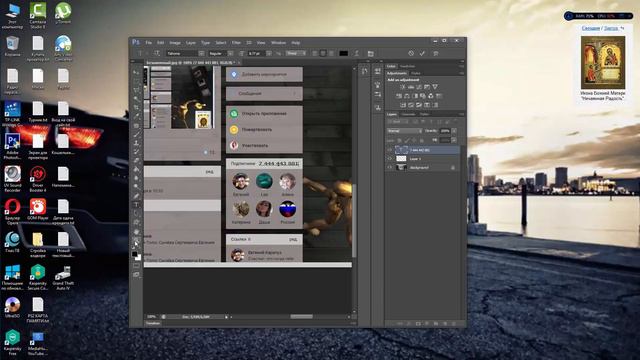Open the Regular font style dropdown
The width and height of the screenshot is (640, 360).
pos(230,53)
